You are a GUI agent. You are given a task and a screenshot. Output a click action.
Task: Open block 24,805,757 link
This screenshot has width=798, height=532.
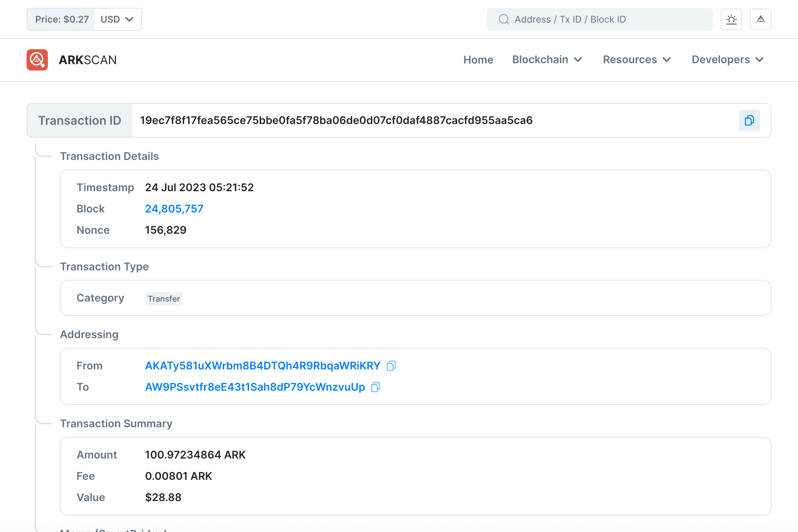pos(174,209)
